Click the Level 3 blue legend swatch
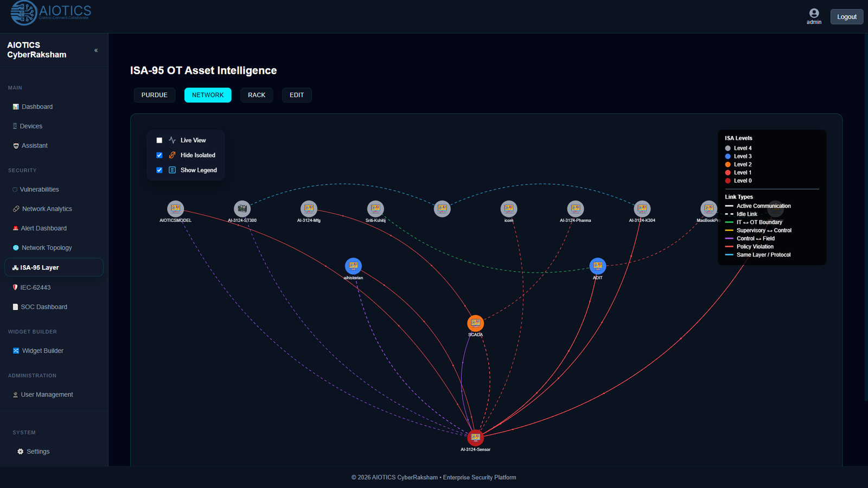Viewport: 868px width, 488px height. [728, 157]
